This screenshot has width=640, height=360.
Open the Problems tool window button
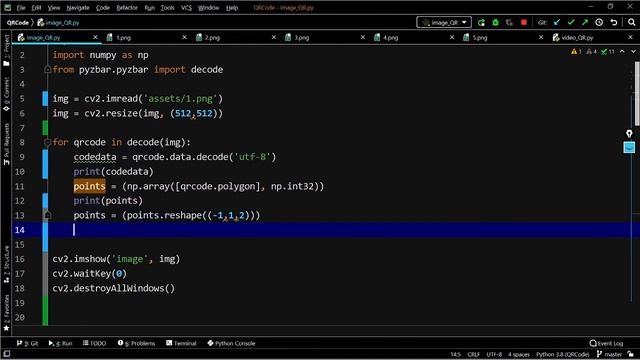click(x=136, y=343)
